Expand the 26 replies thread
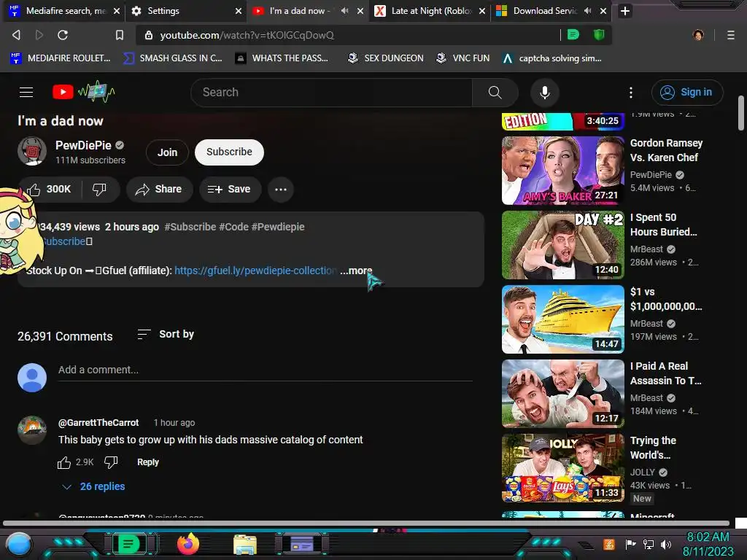The height and width of the screenshot is (560, 747). [94, 486]
